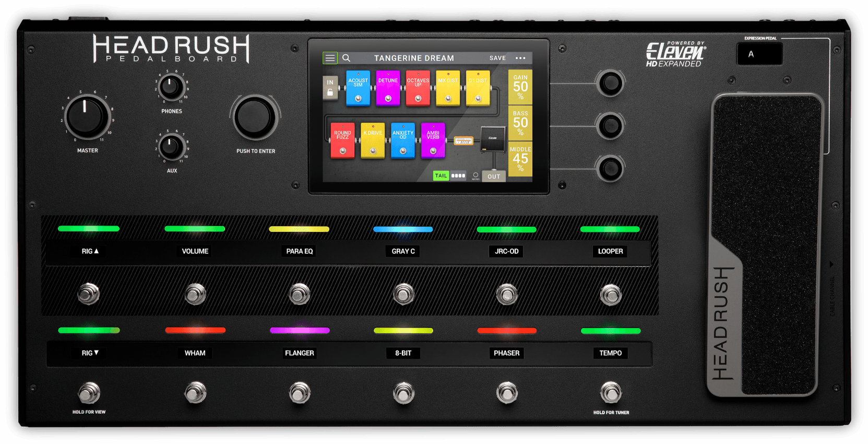Screen dimensions: 868x444
Task: Step on the FLANGER footswitch
Action: [299, 393]
